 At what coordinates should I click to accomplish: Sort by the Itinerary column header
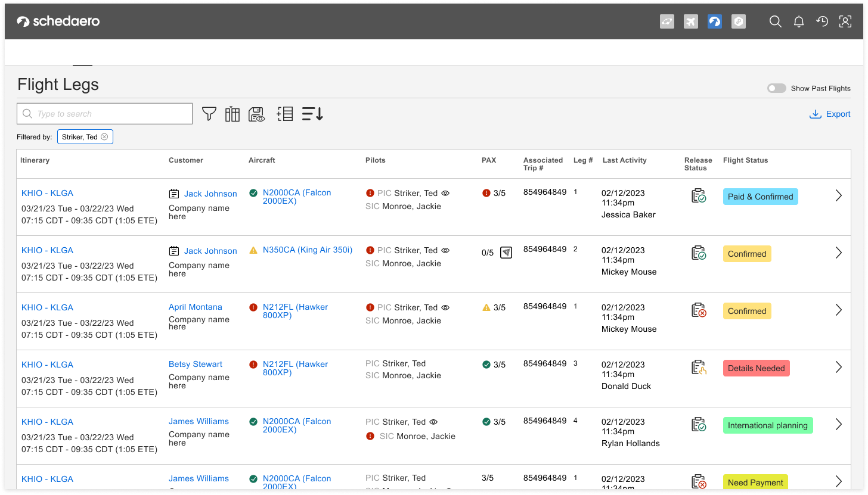[x=35, y=160]
